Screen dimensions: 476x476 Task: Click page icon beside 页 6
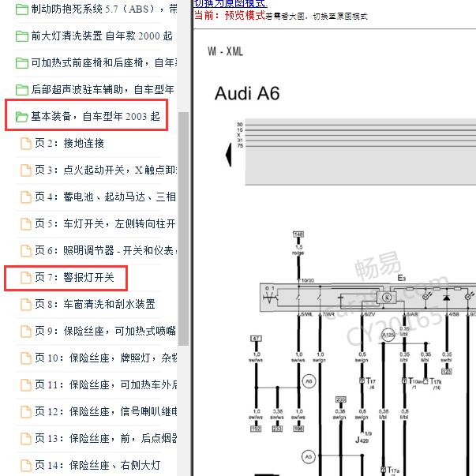click(x=26, y=251)
